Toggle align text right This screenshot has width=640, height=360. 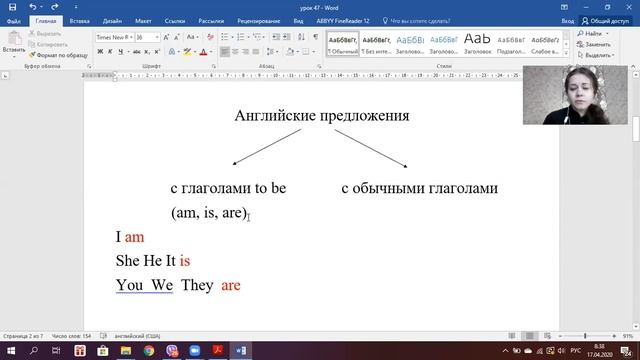(x=245, y=52)
